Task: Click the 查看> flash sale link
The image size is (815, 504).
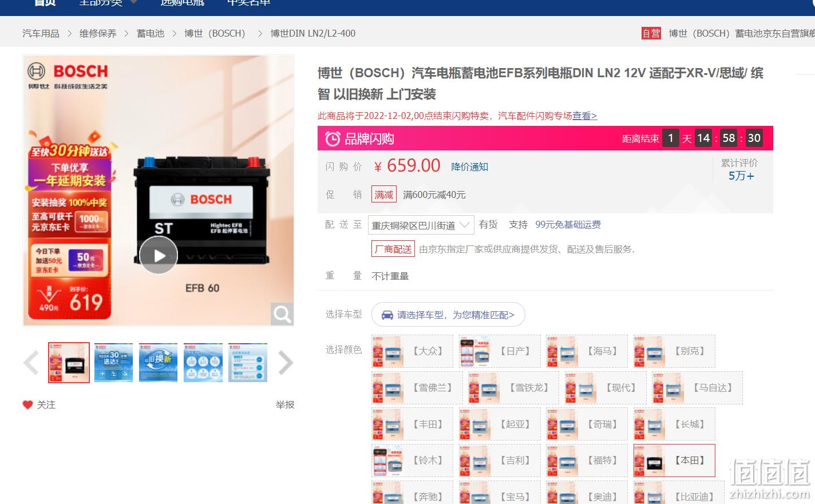Action: click(x=584, y=116)
